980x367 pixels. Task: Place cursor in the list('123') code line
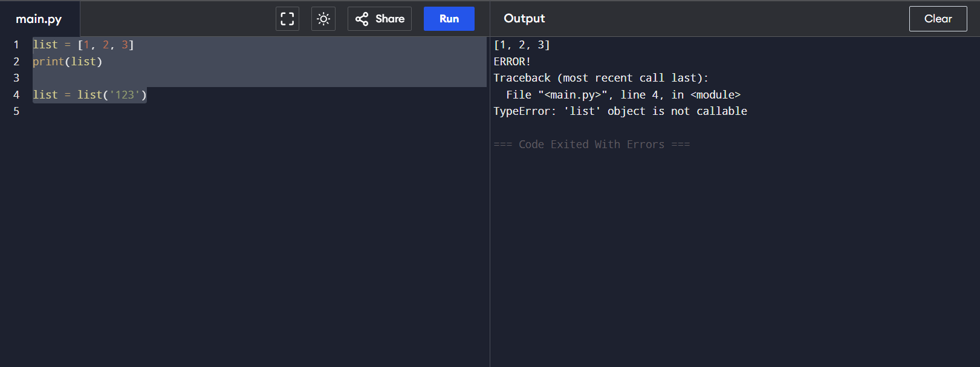(89, 95)
